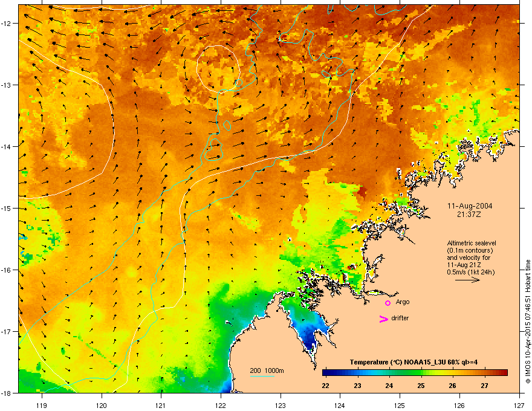Click the magenta Argo circle legend marker
532x411 pixels.
(388, 303)
